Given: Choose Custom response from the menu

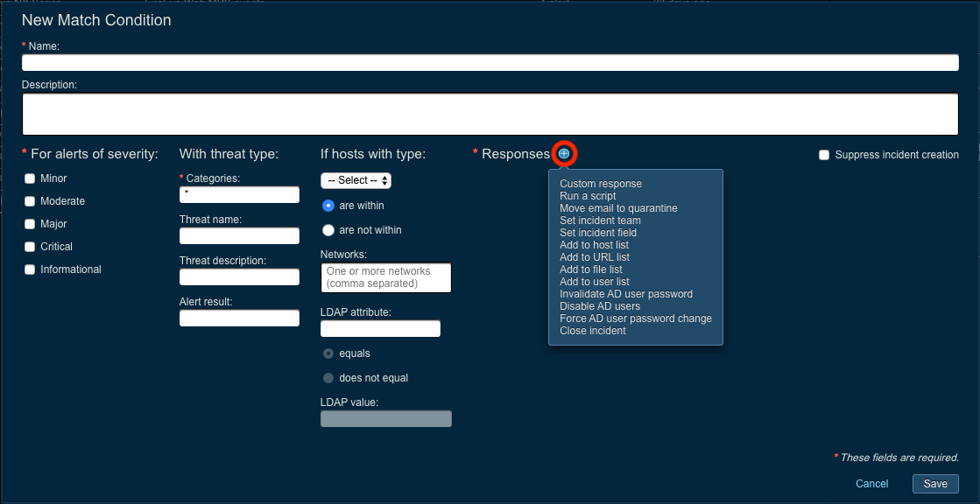Looking at the screenshot, I should click(601, 184).
